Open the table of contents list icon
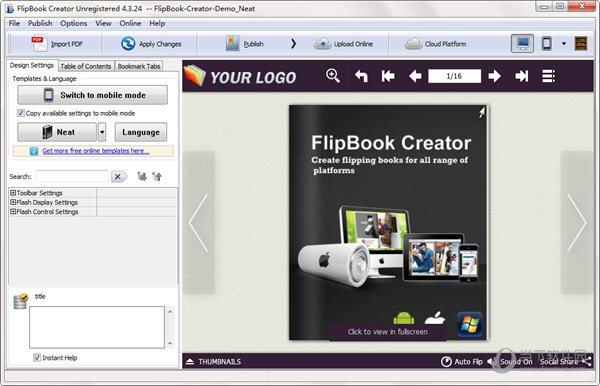The width and height of the screenshot is (600, 386). [548, 76]
